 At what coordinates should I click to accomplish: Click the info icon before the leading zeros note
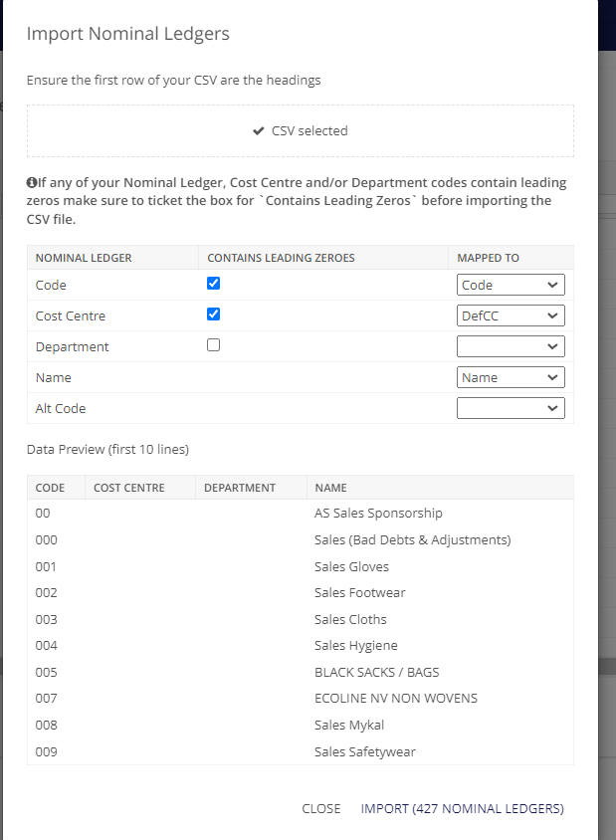(x=31, y=183)
